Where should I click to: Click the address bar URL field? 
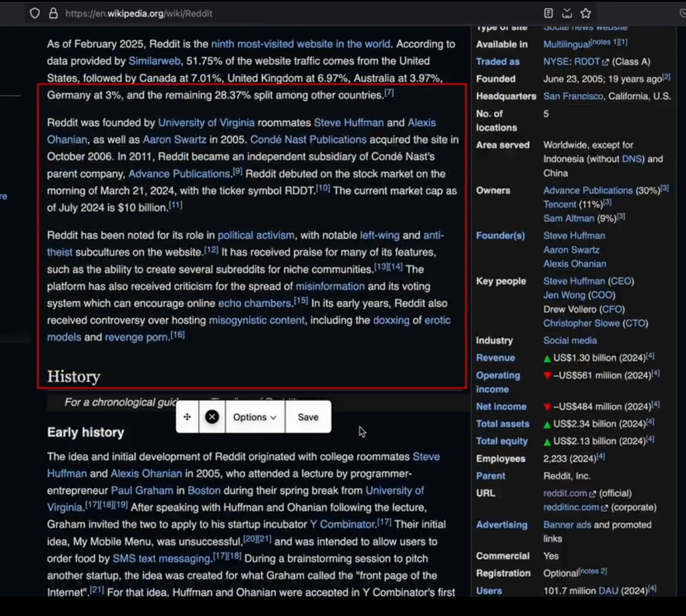point(288,13)
